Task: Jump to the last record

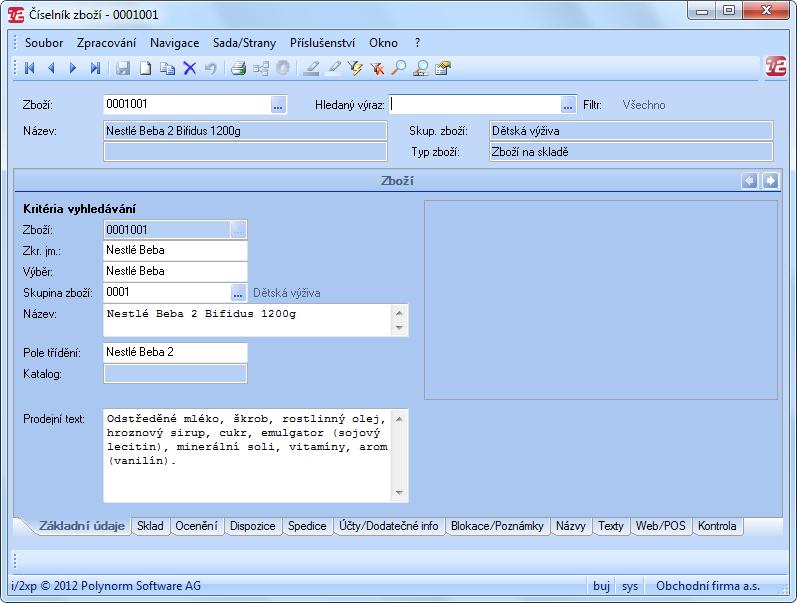Action: [x=95, y=68]
